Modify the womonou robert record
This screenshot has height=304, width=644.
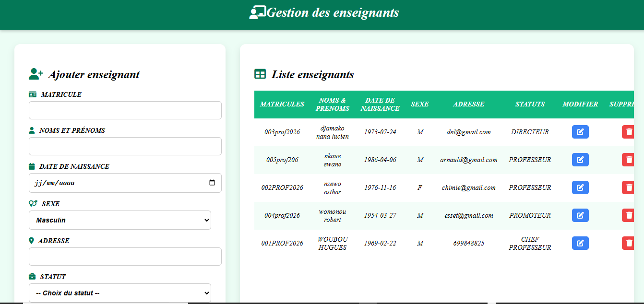point(580,215)
